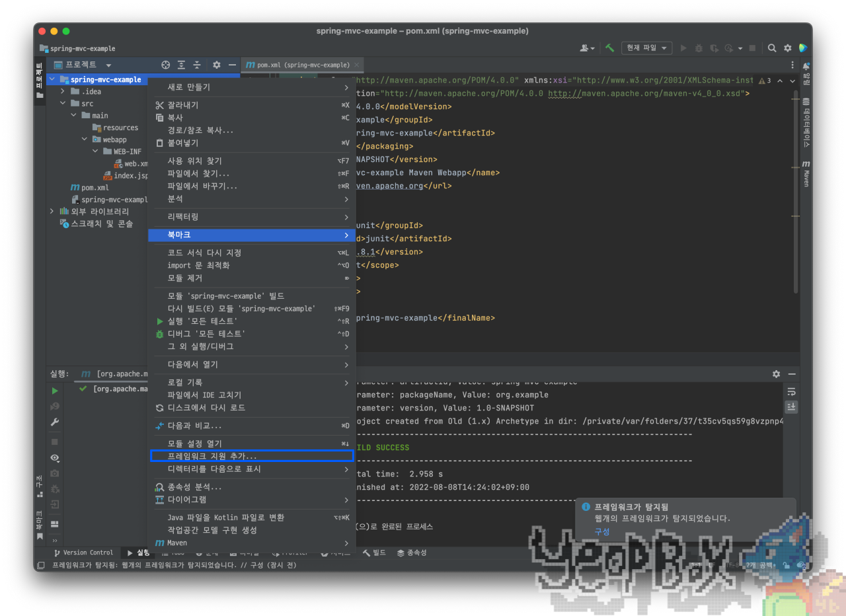Click the editor vertical scrollbar
846x616 pixels.
[796, 192]
